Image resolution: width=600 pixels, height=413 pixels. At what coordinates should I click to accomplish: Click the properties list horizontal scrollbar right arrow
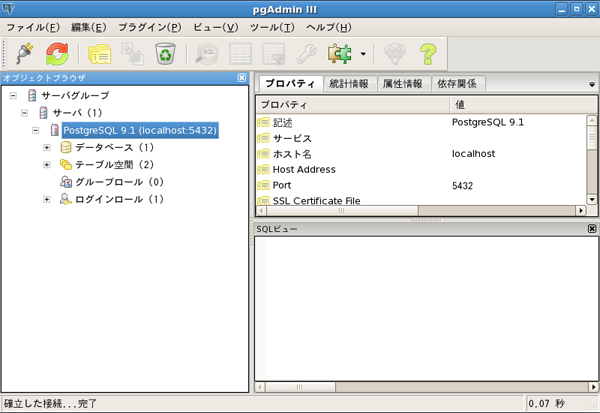click(581, 211)
